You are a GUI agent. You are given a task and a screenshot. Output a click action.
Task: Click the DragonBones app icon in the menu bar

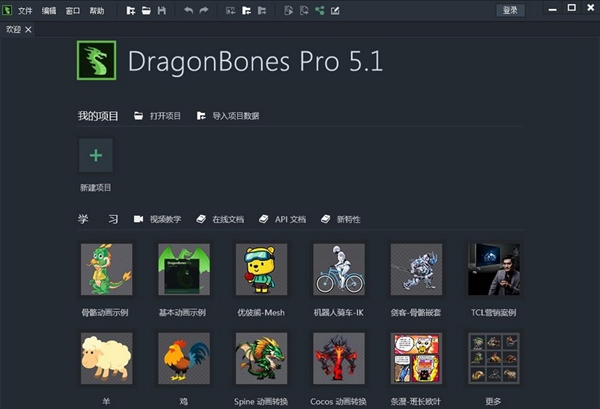click(x=7, y=10)
